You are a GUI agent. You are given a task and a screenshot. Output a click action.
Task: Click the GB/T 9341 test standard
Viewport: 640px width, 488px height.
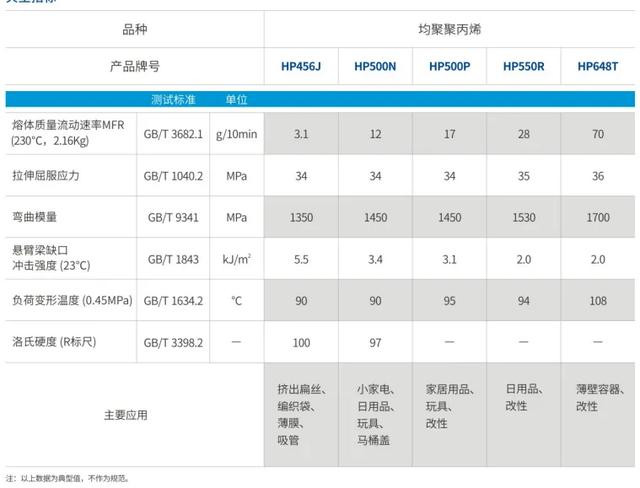173,217
